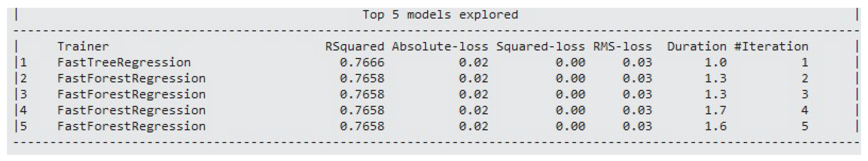Image resolution: width=868 pixels, height=161 pixels.
Task: Select the FastTreeRegression trainer name
Action: (x=124, y=63)
